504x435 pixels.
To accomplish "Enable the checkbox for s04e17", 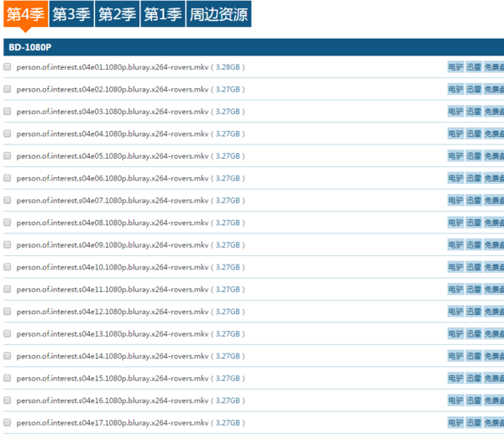I will click(x=8, y=422).
